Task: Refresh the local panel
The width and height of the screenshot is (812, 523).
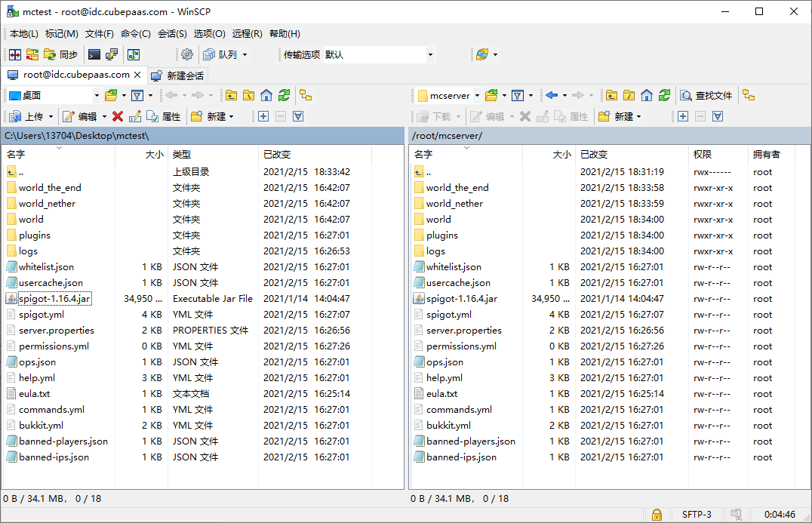Action: pos(284,95)
